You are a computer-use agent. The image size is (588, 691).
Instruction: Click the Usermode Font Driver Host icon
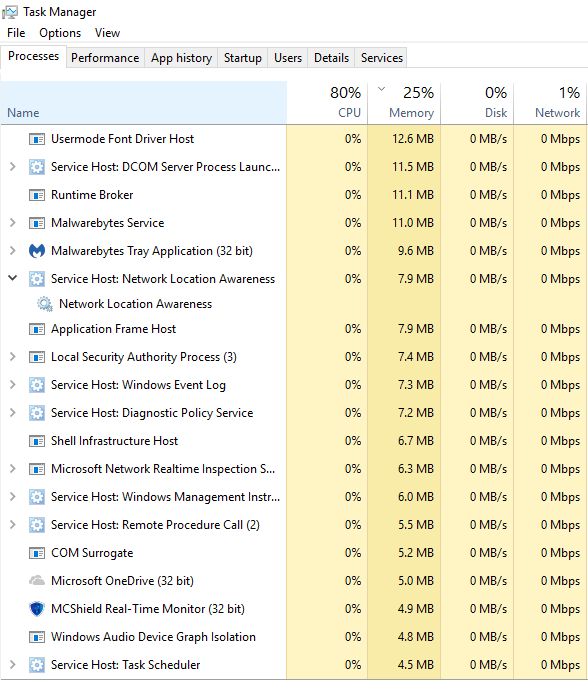coord(37,139)
